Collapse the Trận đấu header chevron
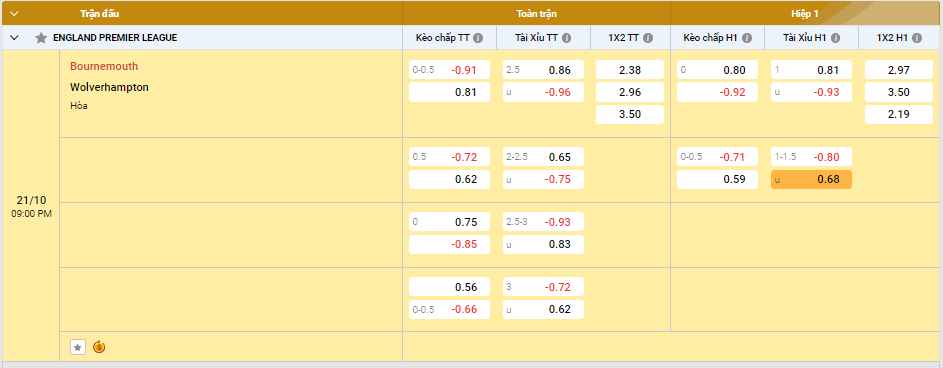Viewport: 943px width, 368px height. tap(14, 13)
